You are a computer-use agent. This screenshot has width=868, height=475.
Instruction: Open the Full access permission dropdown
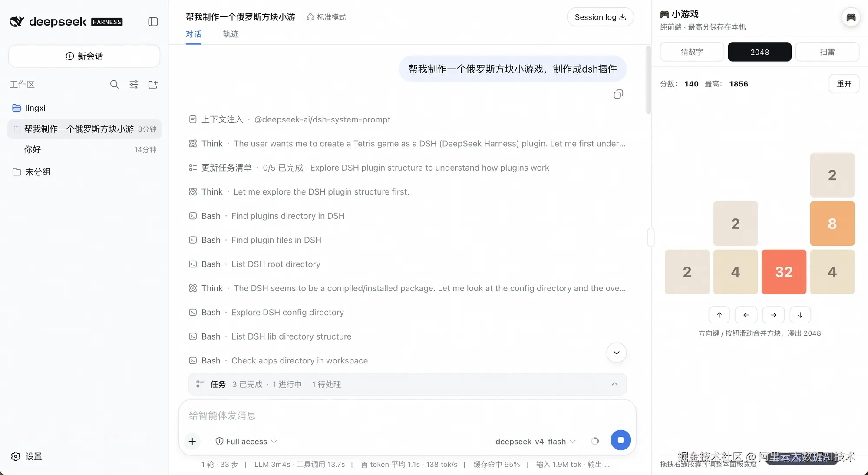pos(246,441)
